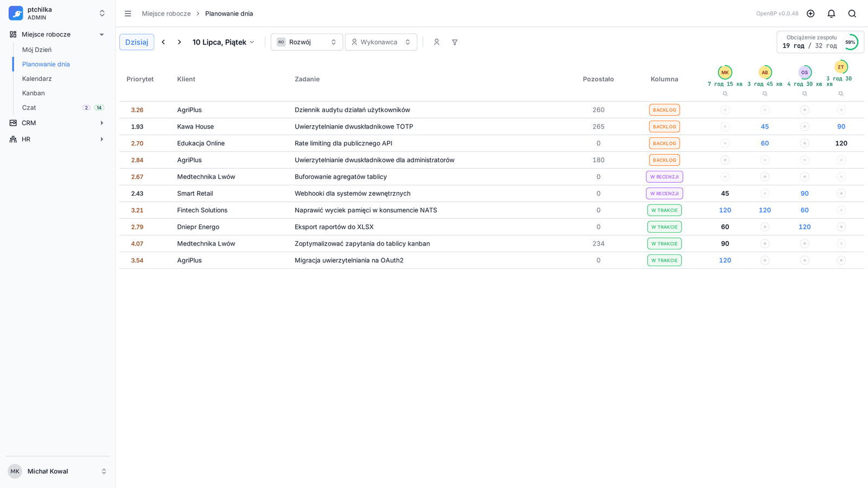Toggle the sidebar hamburger menu
The height and width of the screenshot is (488, 868).
coord(128,14)
